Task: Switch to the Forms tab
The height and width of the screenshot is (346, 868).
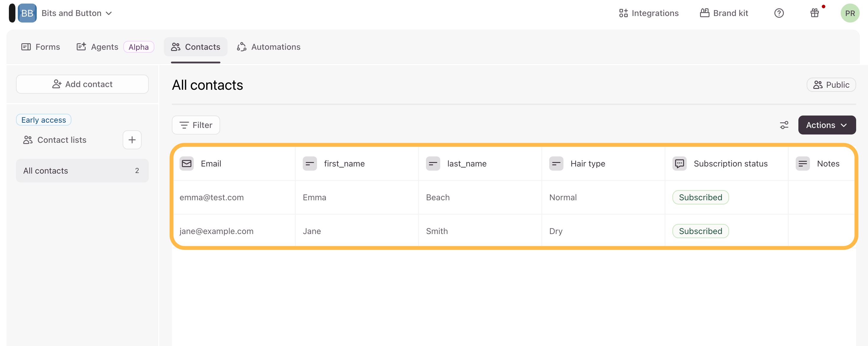Action: click(x=40, y=47)
